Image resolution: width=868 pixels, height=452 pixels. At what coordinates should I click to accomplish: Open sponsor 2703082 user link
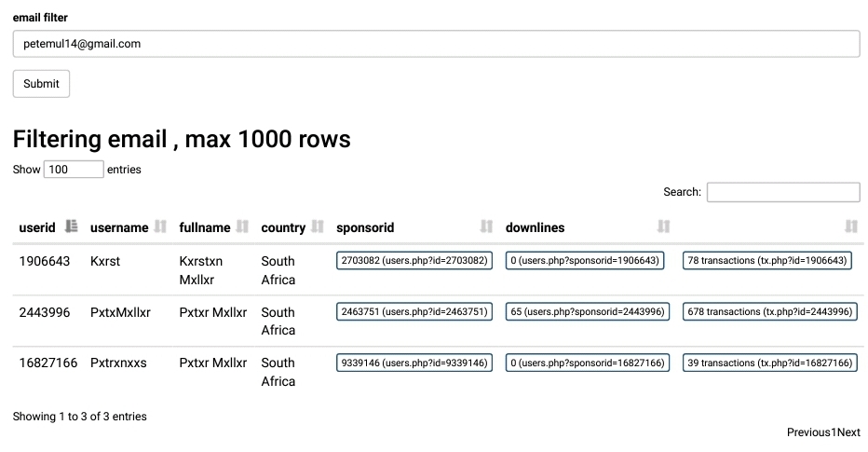pos(414,261)
